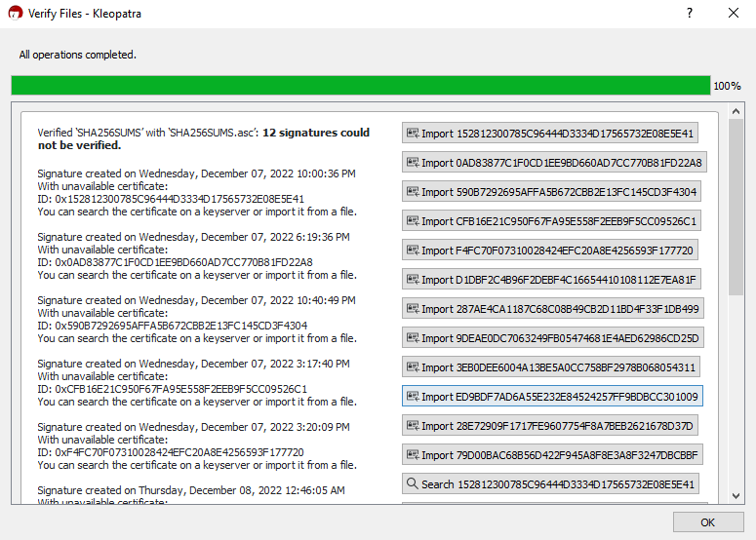Image resolution: width=756 pixels, height=540 pixels.
Task: Click ID 0xCFB16E21C950F67FA95E558F2EEB9F5CC09526C1 text
Action: click(172, 389)
